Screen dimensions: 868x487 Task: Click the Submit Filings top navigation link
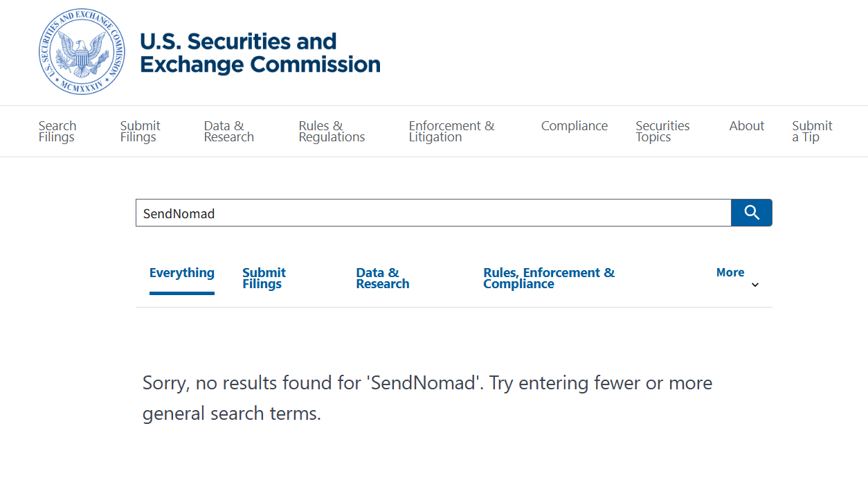(140, 131)
